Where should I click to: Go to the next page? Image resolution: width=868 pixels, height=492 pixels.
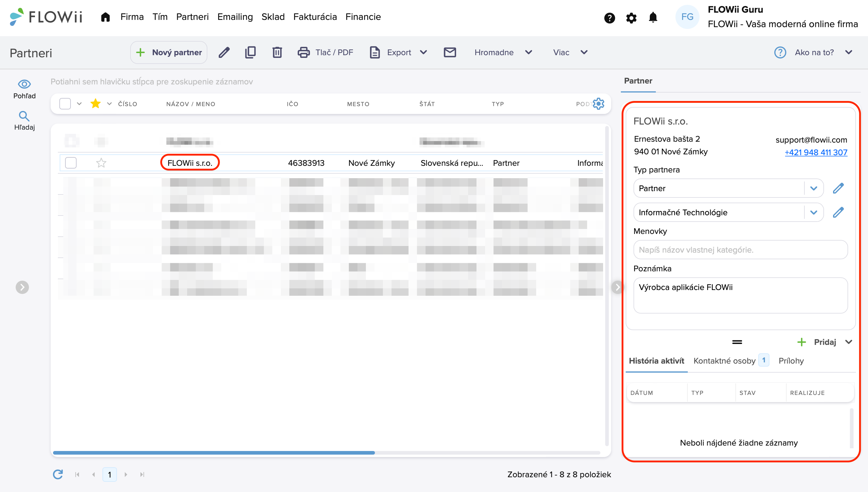click(x=126, y=475)
